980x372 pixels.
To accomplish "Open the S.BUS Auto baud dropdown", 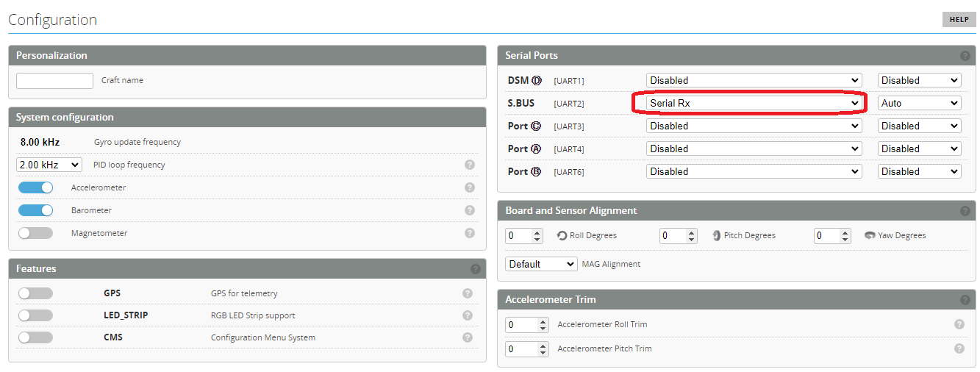I will click(x=919, y=103).
